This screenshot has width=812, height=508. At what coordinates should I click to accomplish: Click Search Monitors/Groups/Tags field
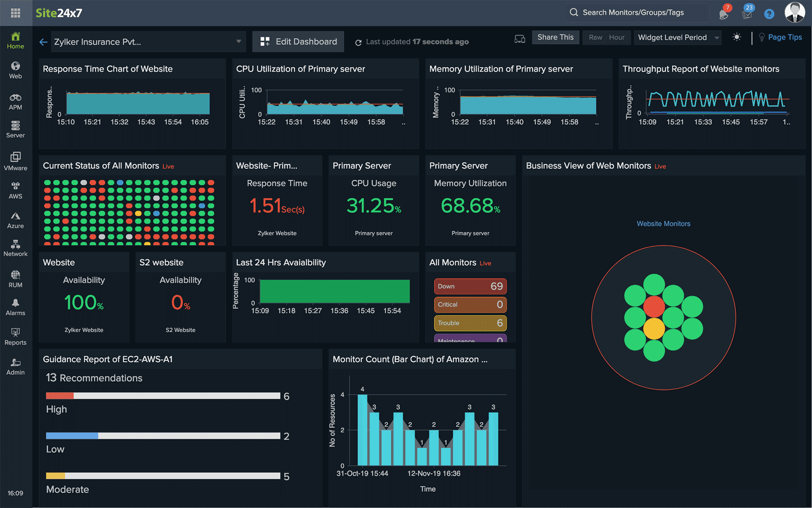[x=636, y=13]
